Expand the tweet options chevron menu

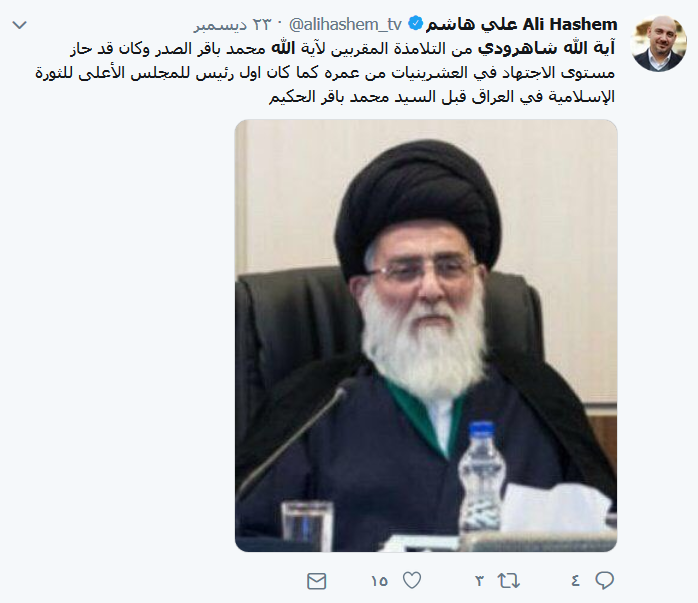click(20, 25)
